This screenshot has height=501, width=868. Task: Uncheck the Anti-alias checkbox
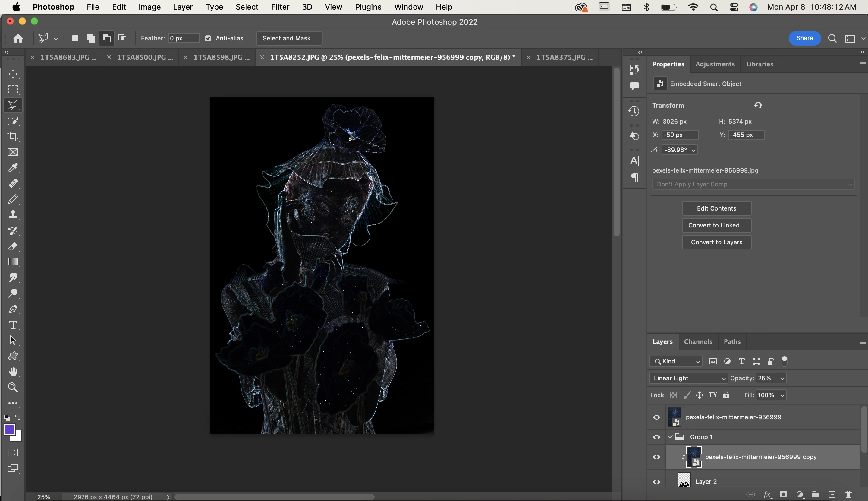point(208,38)
